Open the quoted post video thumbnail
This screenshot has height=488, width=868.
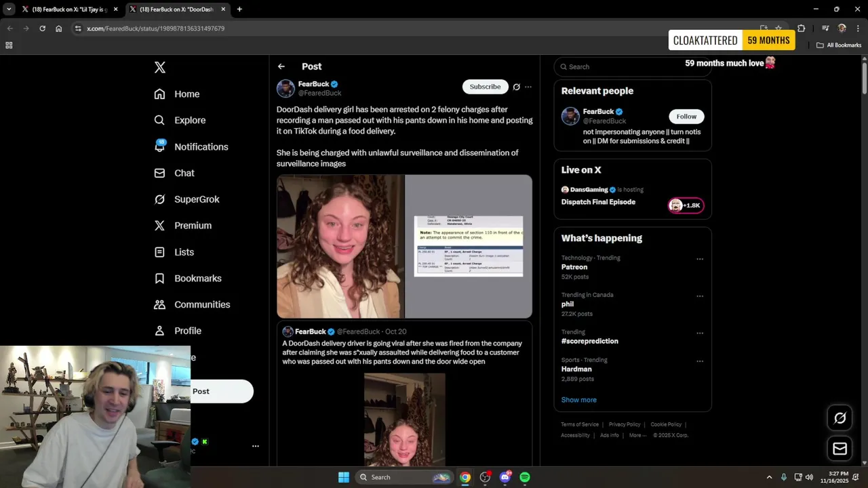pos(405,419)
